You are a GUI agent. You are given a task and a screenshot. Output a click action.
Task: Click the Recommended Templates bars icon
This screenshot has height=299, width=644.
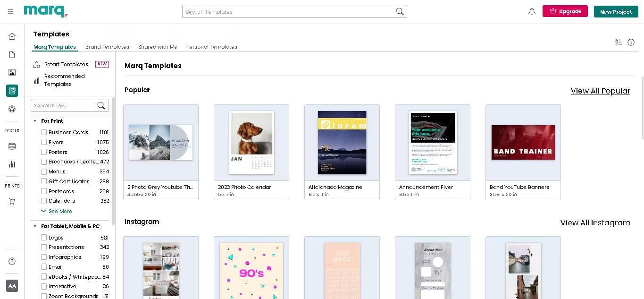[x=36, y=80]
